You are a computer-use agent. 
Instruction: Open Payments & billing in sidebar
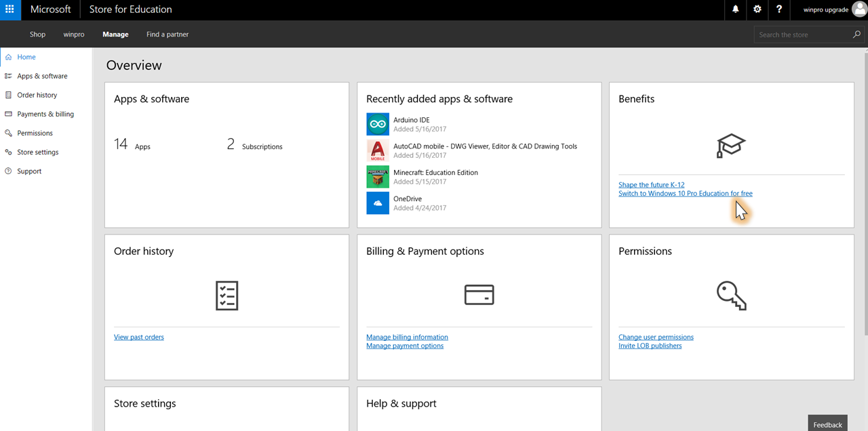point(45,115)
